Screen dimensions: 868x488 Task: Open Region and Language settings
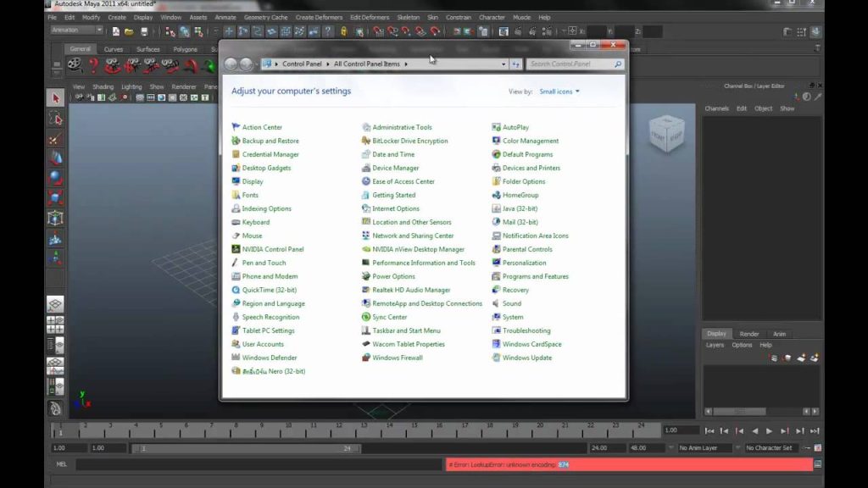pos(273,304)
